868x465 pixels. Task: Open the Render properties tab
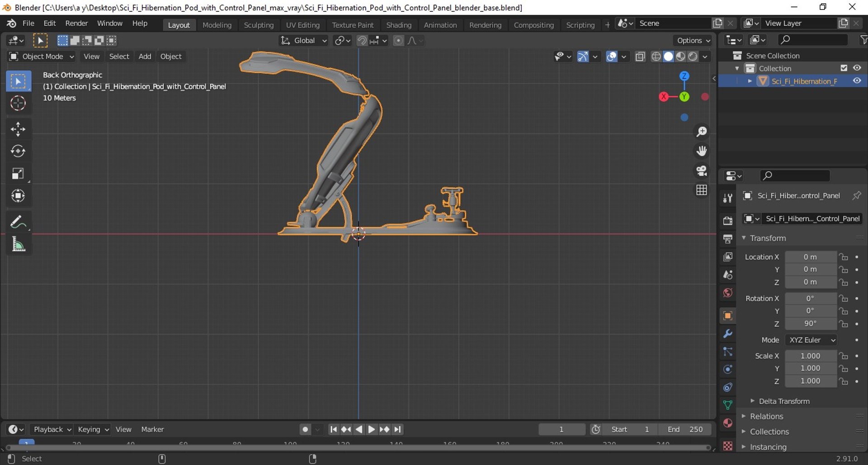pos(727,221)
